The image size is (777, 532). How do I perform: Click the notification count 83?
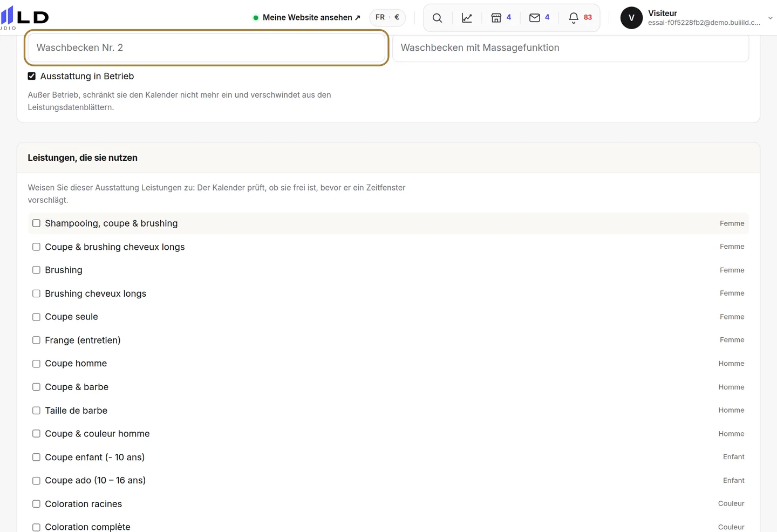(x=588, y=17)
